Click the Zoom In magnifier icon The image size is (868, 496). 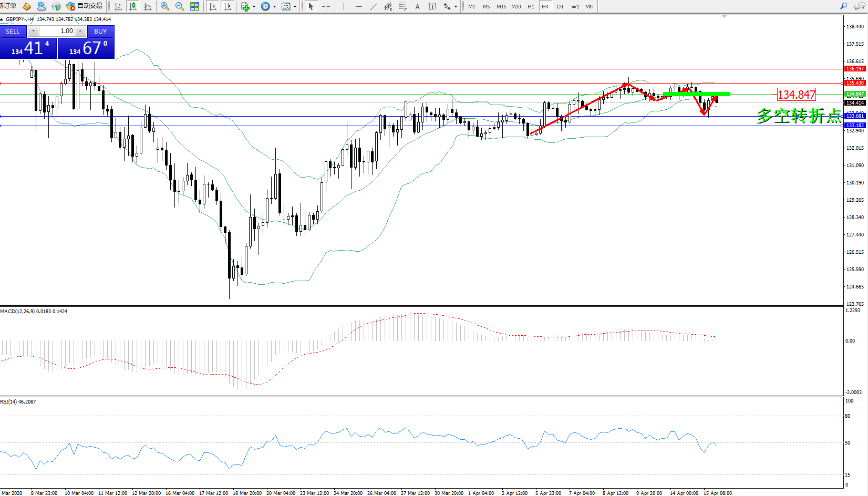point(165,6)
